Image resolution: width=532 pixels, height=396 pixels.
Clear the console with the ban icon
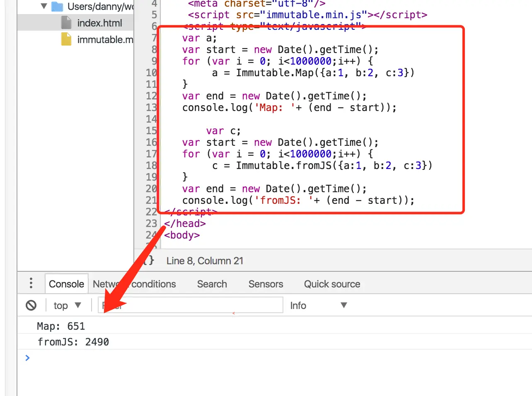(x=31, y=305)
